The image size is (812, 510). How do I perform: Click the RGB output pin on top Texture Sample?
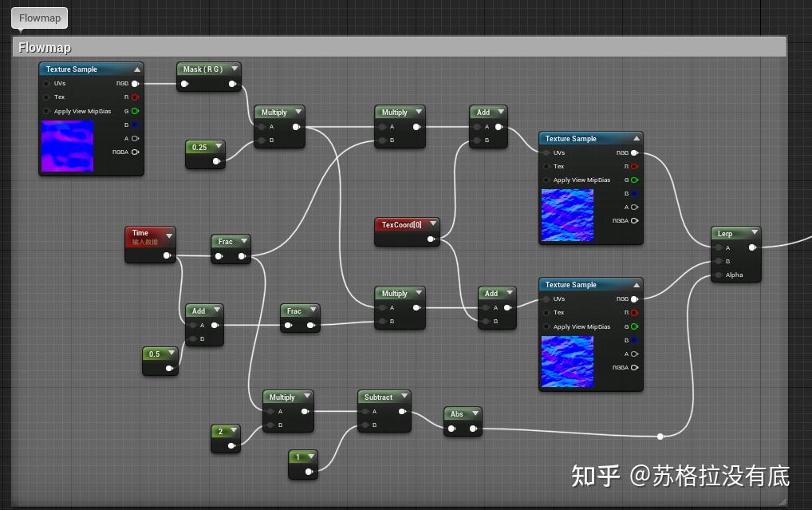point(134,83)
